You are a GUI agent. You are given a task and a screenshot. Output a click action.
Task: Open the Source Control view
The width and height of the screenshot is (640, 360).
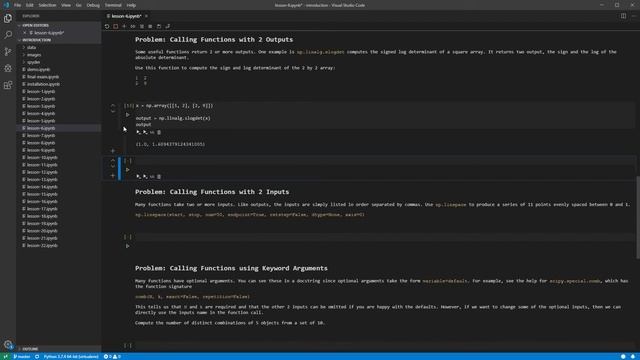point(8,52)
